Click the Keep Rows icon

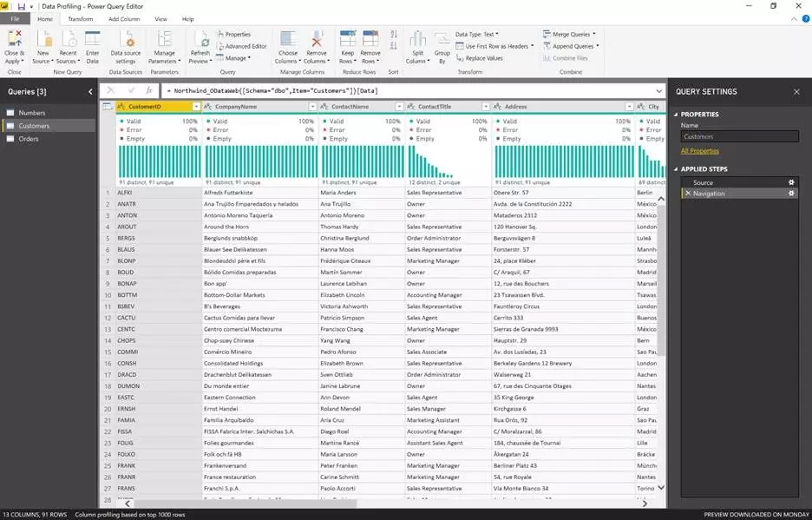(x=348, y=39)
